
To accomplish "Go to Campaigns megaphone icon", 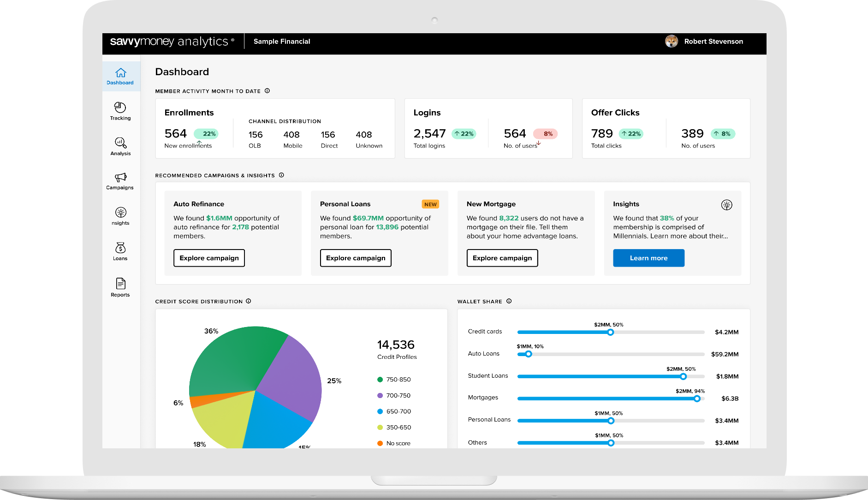I will click(120, 178).
